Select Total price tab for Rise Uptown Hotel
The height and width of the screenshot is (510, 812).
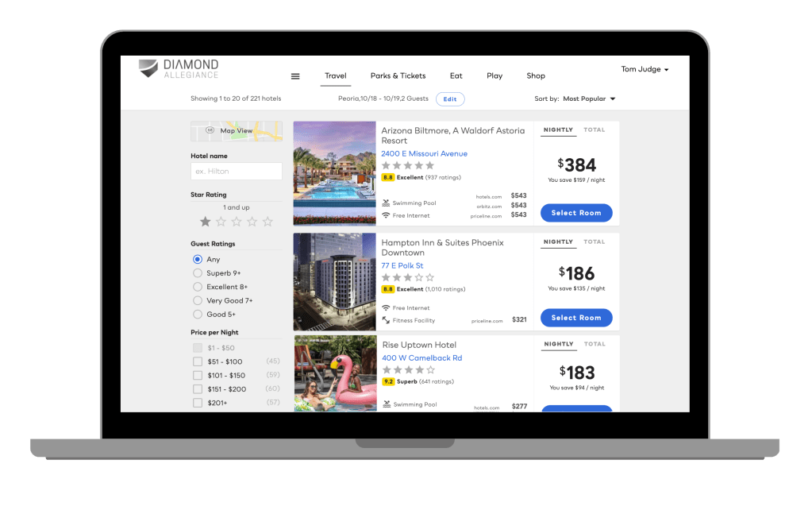tap(595, 344)
